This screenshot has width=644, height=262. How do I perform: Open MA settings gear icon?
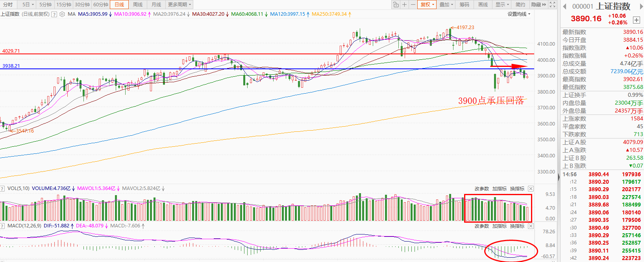point(62,14)
